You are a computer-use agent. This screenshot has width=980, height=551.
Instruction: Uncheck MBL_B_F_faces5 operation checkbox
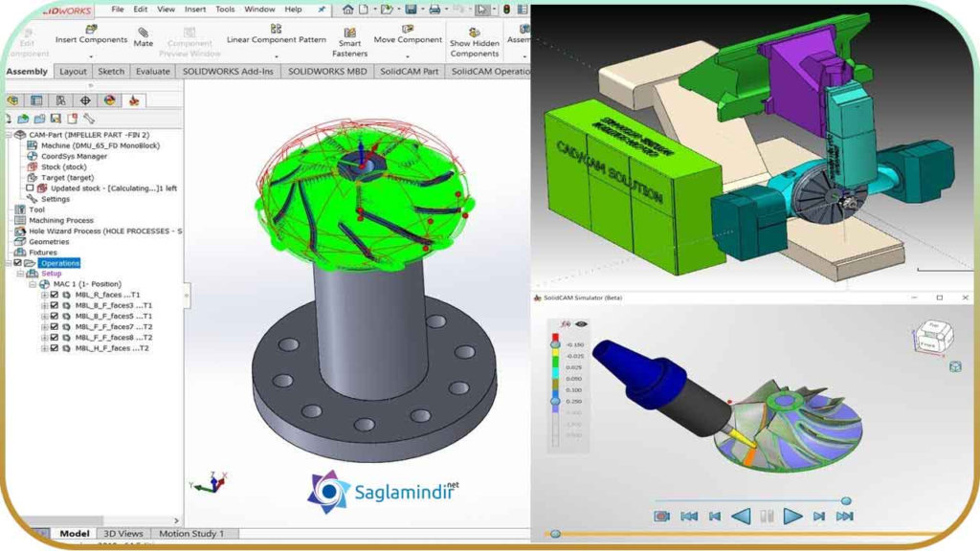[x=55, y=316]
